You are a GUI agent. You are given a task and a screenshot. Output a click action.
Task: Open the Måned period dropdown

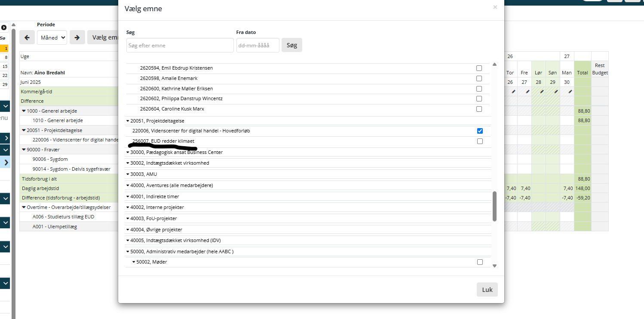(52, 37)
